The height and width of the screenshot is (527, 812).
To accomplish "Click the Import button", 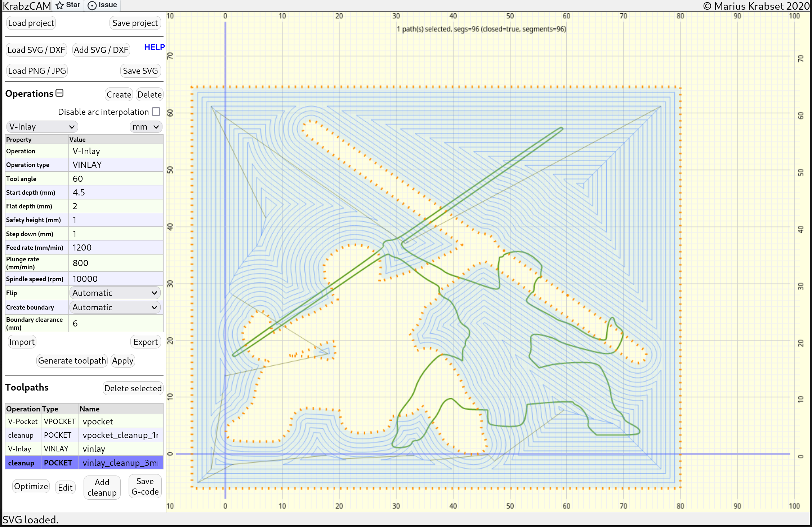I will click(x=22, y=342).
